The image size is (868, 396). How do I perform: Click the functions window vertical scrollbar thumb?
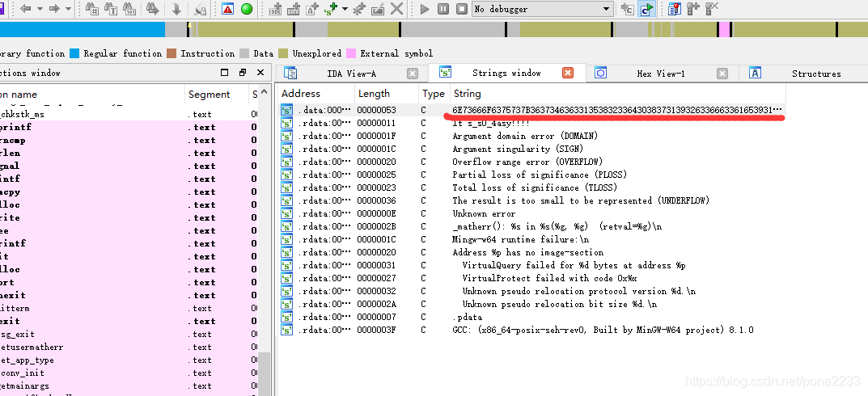tap(265, 373)
